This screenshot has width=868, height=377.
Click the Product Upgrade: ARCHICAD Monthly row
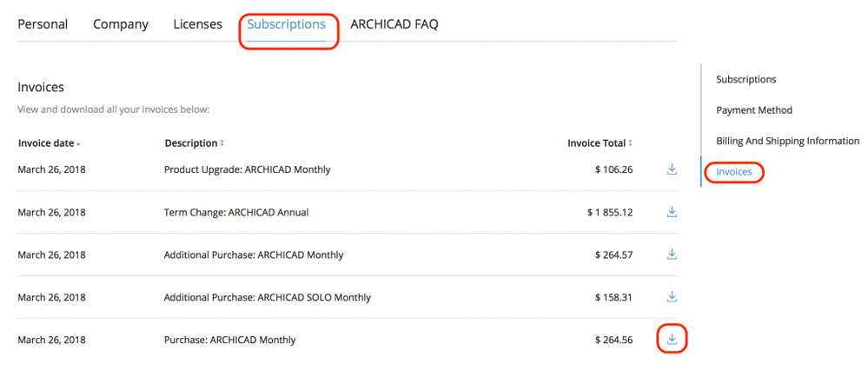tap(247, 169)
